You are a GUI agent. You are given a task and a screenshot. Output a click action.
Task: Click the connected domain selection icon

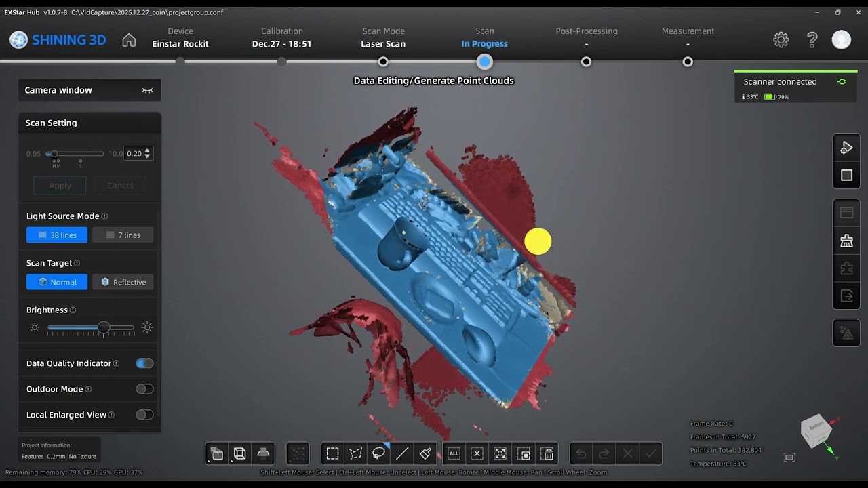coord(500,453)
